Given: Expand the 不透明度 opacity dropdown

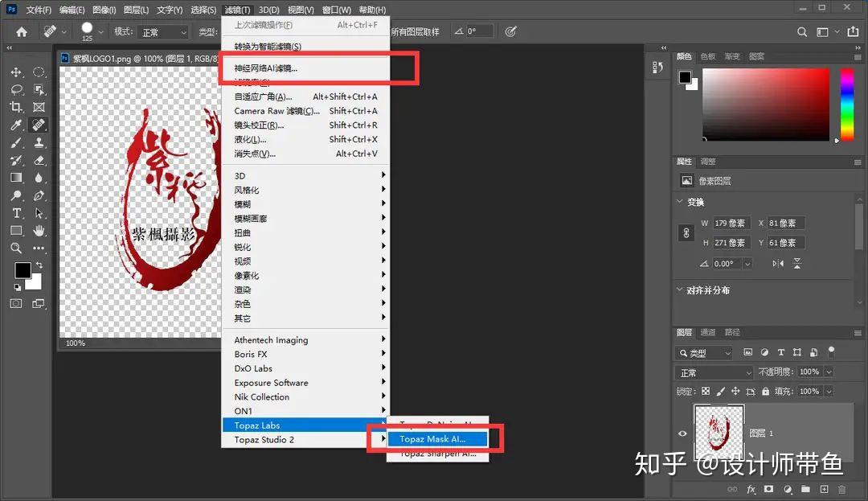Looking at the screenshot, I should (829, 371).
